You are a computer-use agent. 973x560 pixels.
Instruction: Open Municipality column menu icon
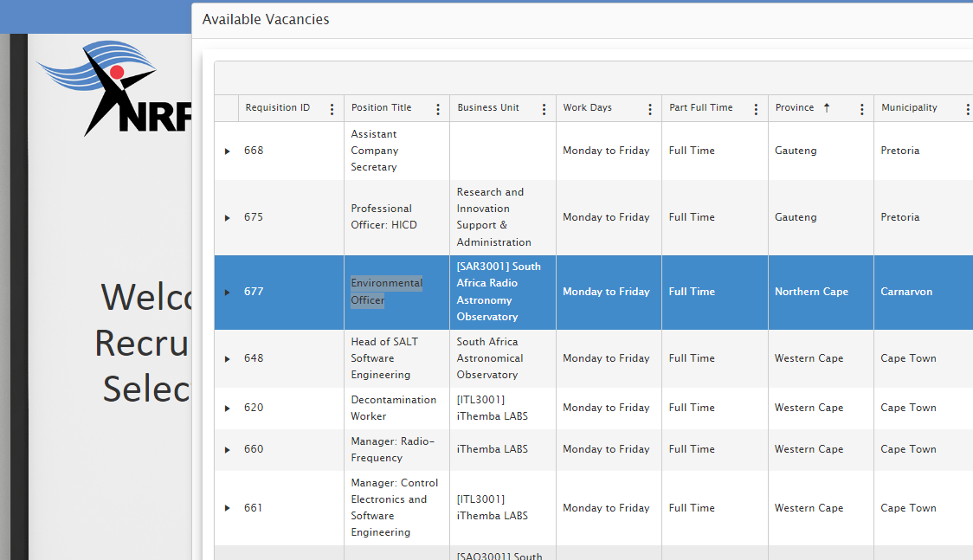[967, 109]
